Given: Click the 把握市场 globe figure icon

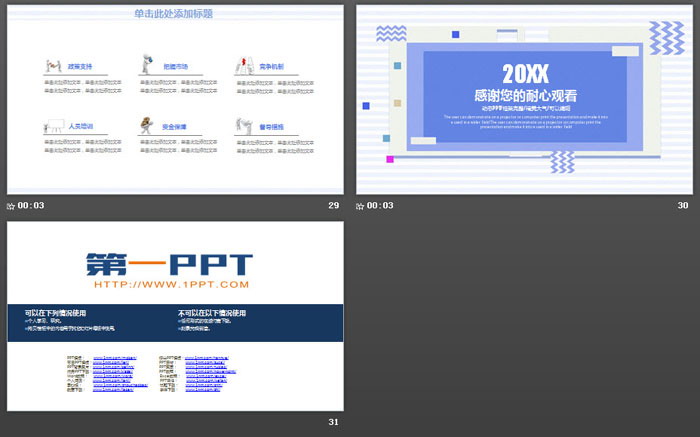Looking at the screenshot, I should (147, 64).
